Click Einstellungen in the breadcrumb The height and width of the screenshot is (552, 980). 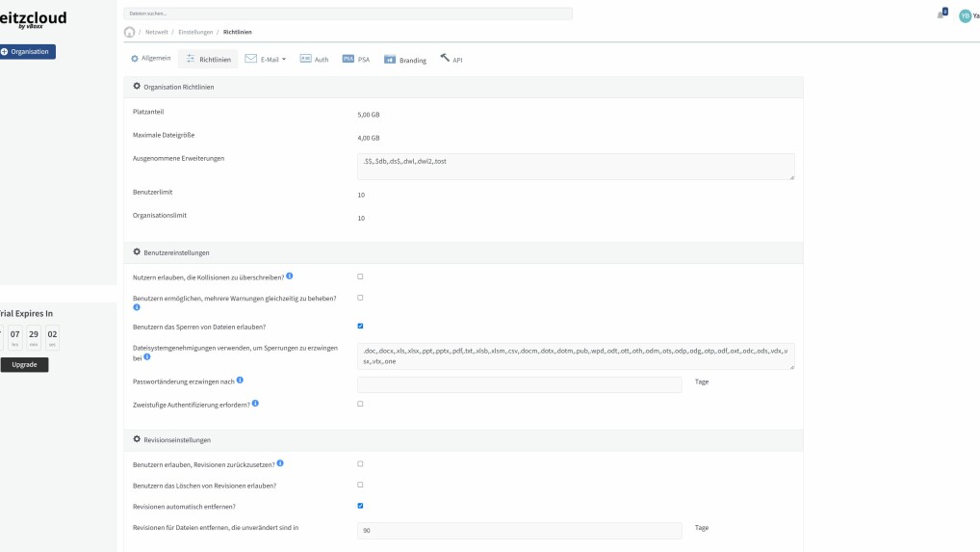[x=195, y=32]
